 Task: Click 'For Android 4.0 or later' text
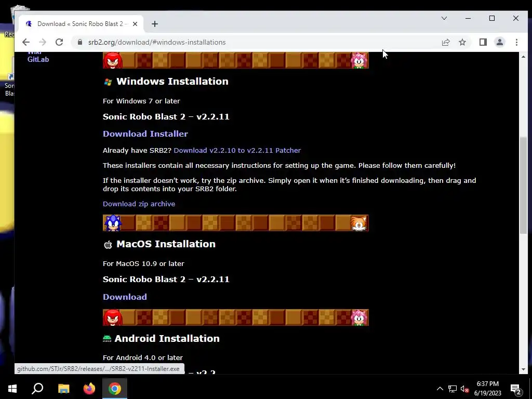[x=143, y=357]
